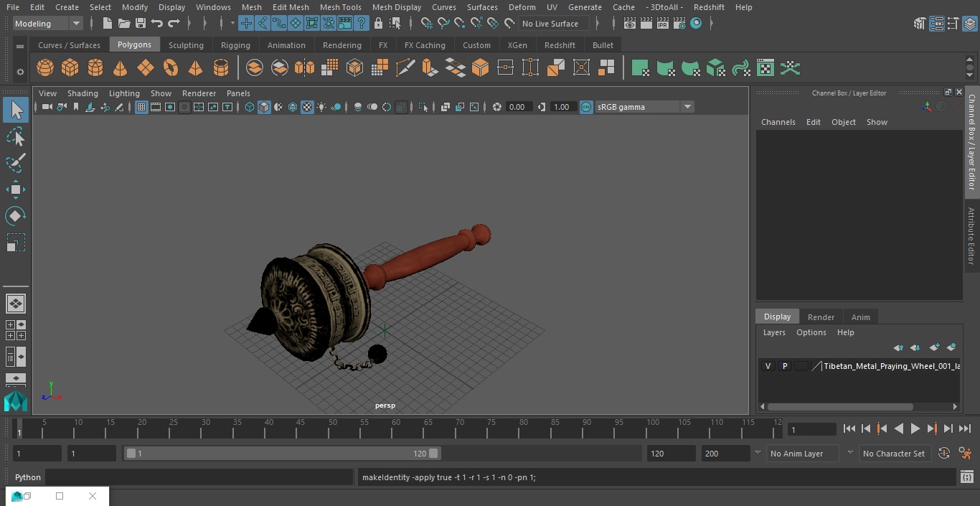Open the Windows menu
This screenshot has width=980, height=506.
(x=213, y=7)
